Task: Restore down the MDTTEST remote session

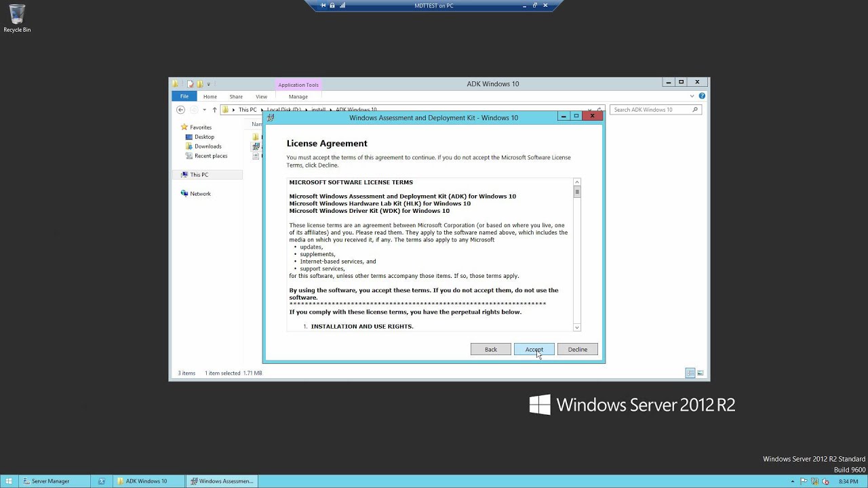Action: coord(534,5)
